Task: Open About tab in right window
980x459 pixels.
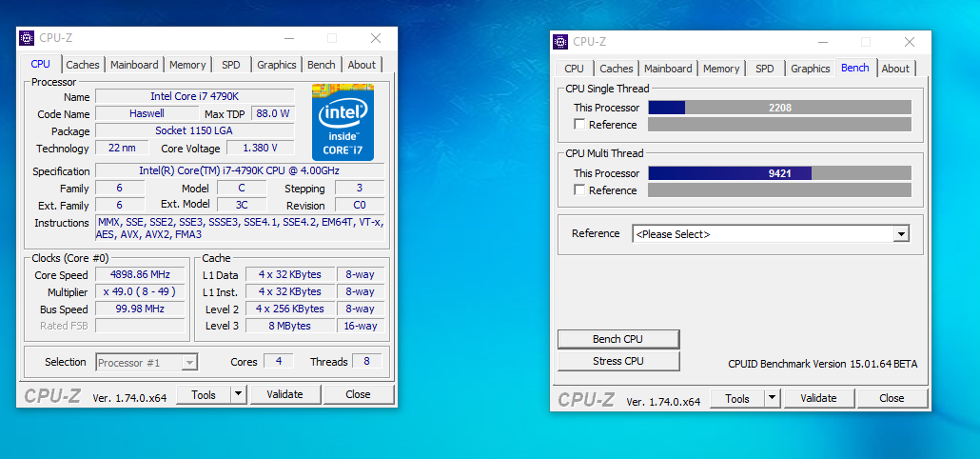Action: pos(895,69)
